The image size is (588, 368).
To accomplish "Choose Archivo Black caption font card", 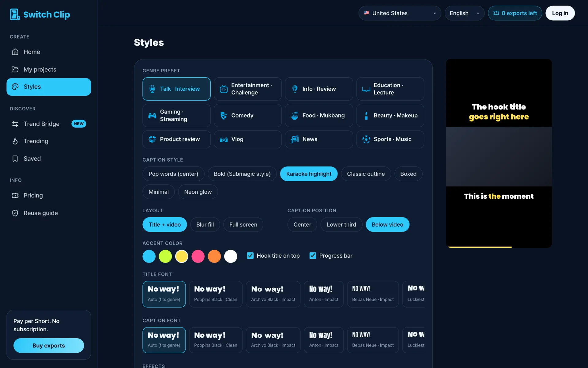I will [273, 340].
